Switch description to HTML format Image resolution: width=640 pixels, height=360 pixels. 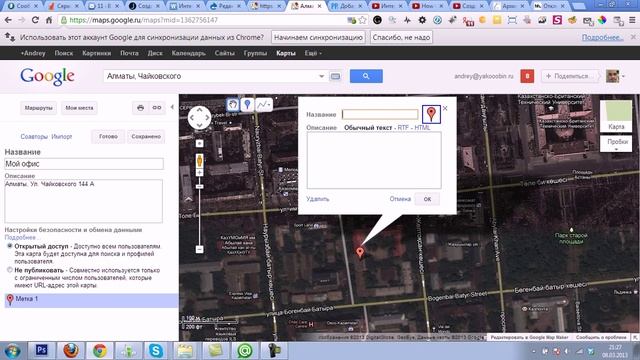[x=422, y=128]
